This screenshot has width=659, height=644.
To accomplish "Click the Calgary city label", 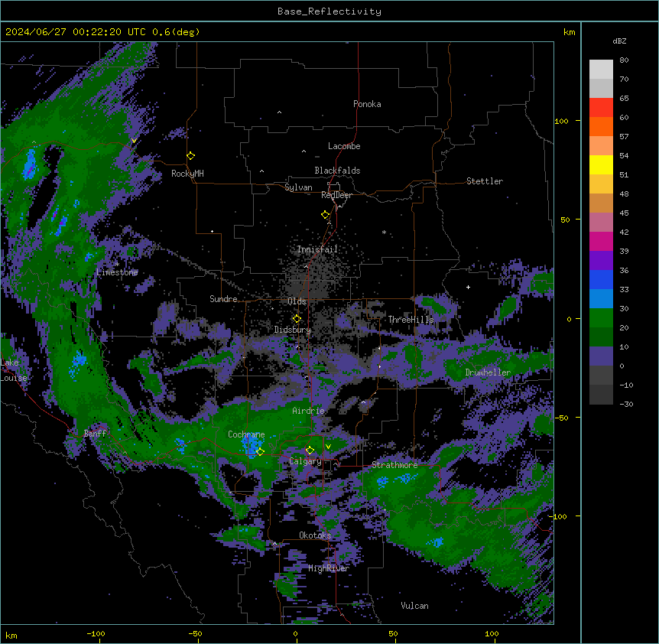I will [305, 461].
